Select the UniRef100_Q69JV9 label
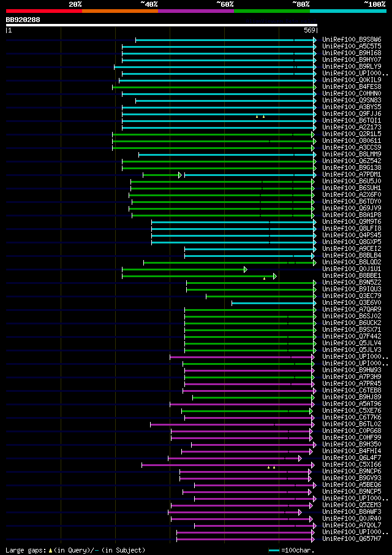The height and width of the screenshot is (555, 392). point(352,208)
